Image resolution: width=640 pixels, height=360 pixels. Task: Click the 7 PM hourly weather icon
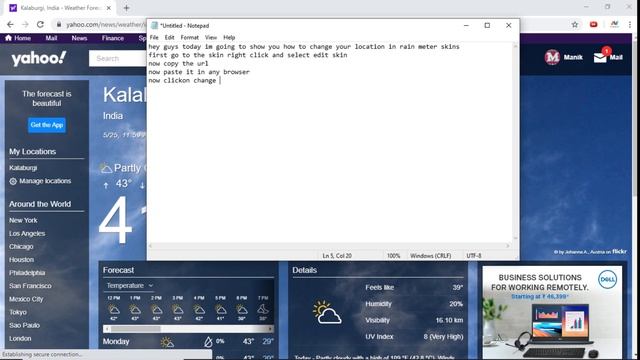[x=263, y=309]
